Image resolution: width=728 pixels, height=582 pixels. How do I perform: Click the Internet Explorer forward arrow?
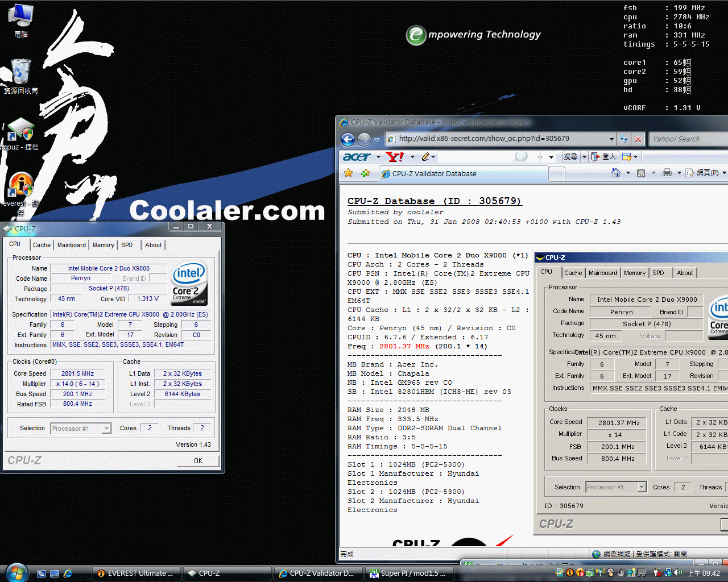pyautogui.click(x=365, y=139)
